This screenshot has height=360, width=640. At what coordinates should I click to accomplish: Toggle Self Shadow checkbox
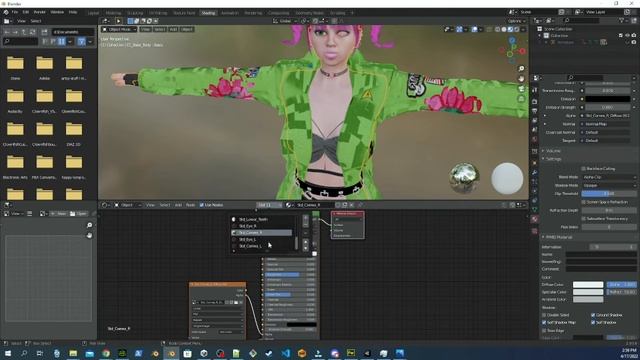click(593, 322)
